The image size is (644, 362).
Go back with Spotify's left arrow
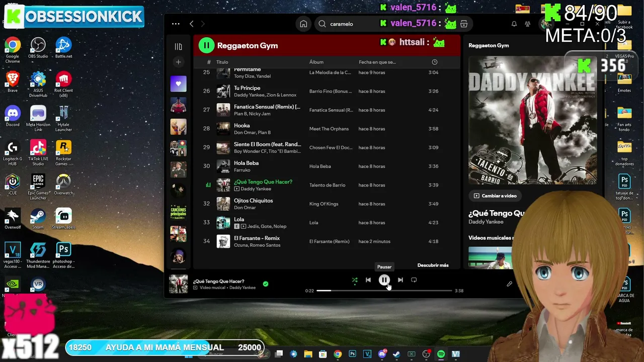coord(191,24)
